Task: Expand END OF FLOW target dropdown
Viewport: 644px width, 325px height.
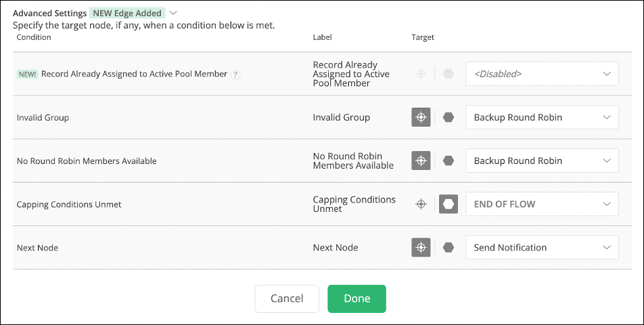Action: [542, 204]
